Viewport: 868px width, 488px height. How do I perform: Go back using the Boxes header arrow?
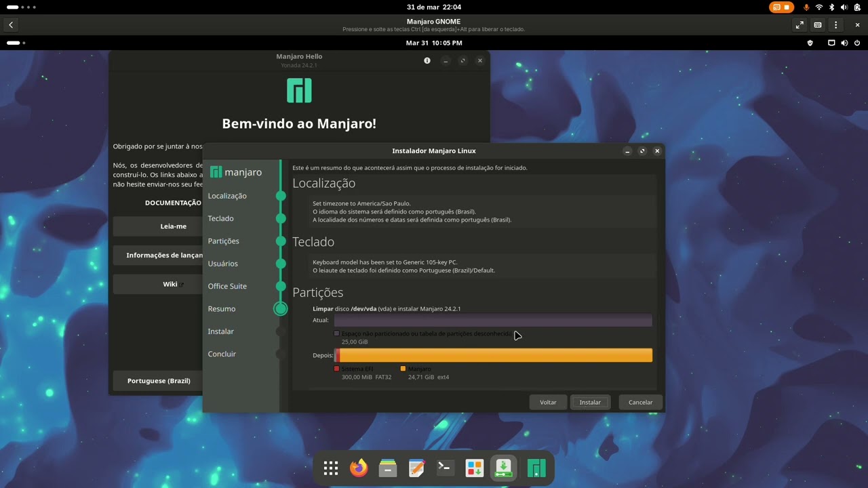11,25
